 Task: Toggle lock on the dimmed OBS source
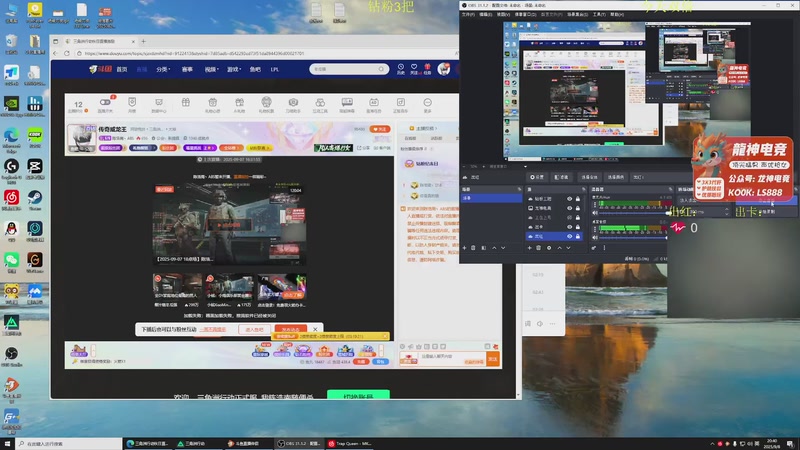point(578,218)
